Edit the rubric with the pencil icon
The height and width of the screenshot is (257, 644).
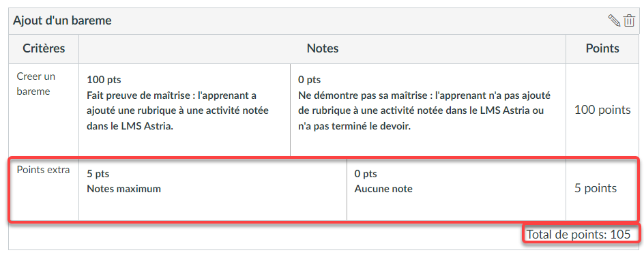click(x=614, y=20)
